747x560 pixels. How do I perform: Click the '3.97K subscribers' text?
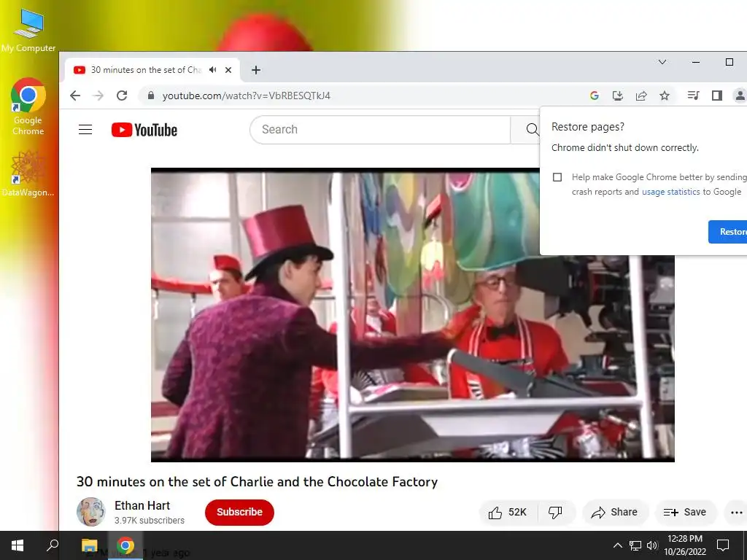tap(150, 521)
